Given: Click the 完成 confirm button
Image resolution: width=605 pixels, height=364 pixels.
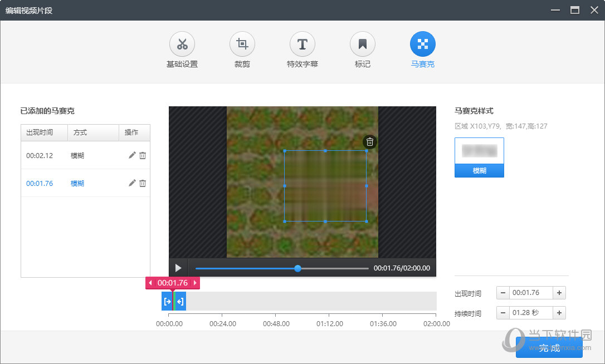Looking at the screenshot, I should [x=549, y=348].
